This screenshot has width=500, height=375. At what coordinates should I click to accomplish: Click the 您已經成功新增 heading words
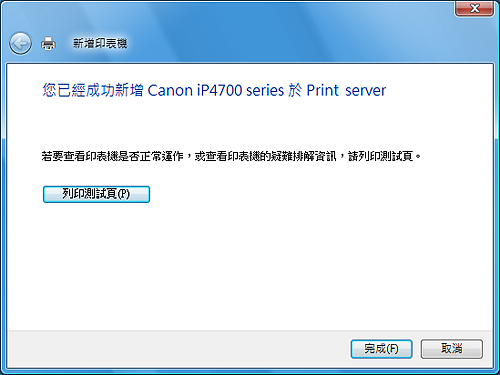click(93, 90)
